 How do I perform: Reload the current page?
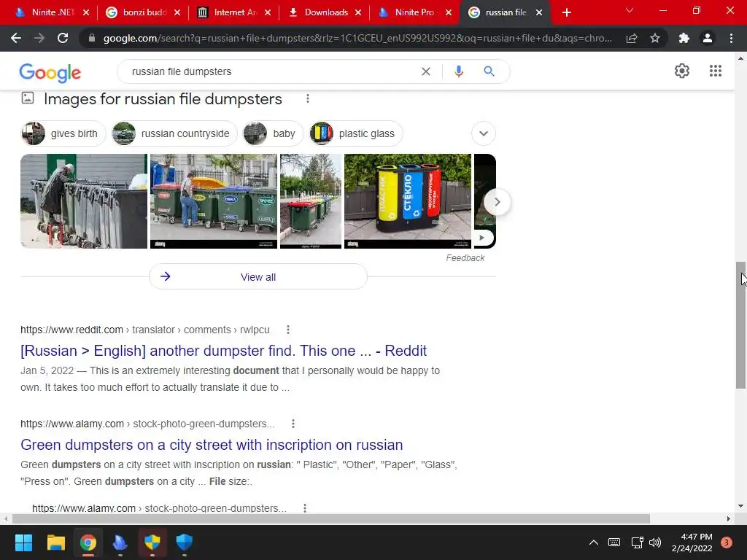coord(63,38)
